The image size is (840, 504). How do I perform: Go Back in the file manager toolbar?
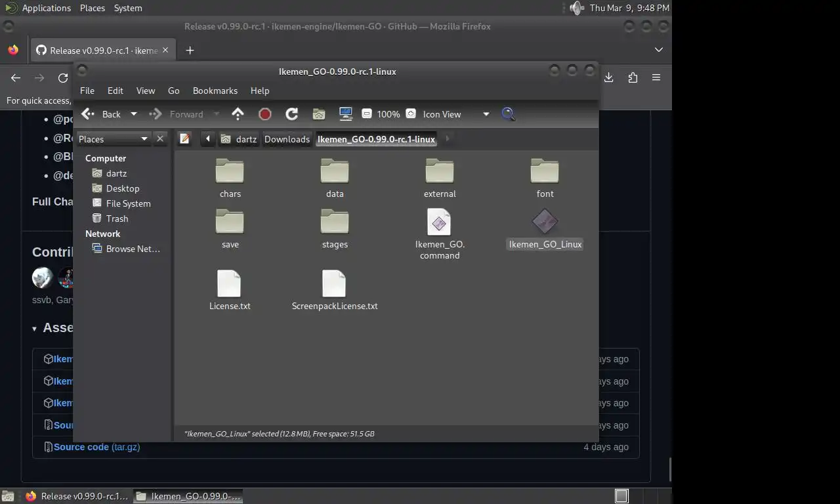pyautogui.click(x=101, y=114)
